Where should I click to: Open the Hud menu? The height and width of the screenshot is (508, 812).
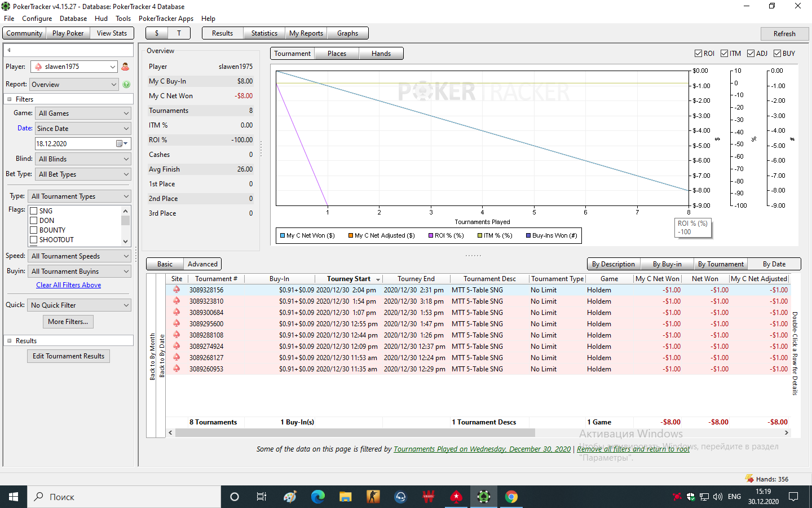click(101, 19)
